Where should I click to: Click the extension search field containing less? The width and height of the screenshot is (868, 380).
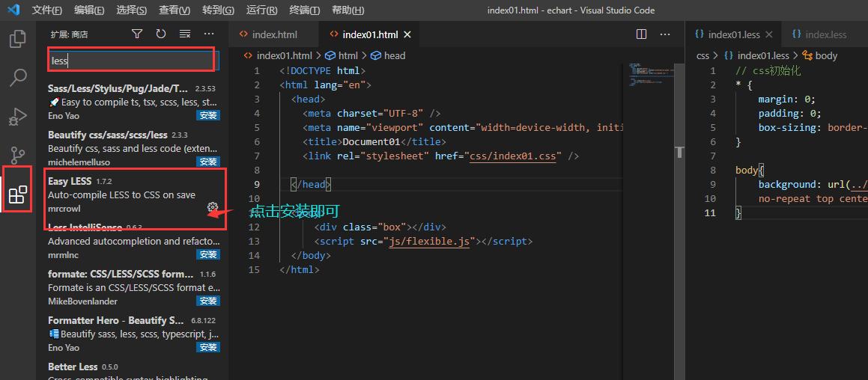133,61
